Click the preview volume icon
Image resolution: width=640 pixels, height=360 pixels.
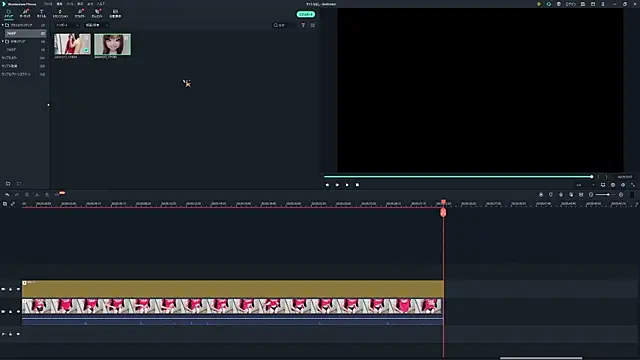point(623,185)
